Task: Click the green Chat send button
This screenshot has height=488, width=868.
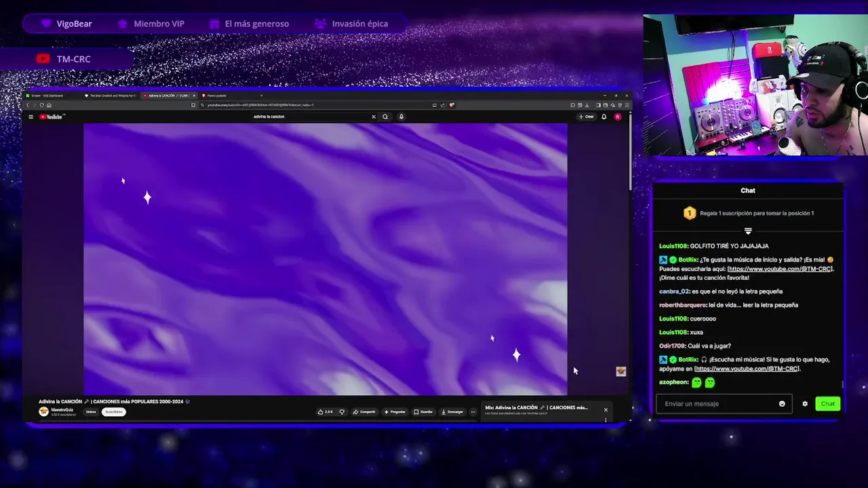Action: point(828,404)
